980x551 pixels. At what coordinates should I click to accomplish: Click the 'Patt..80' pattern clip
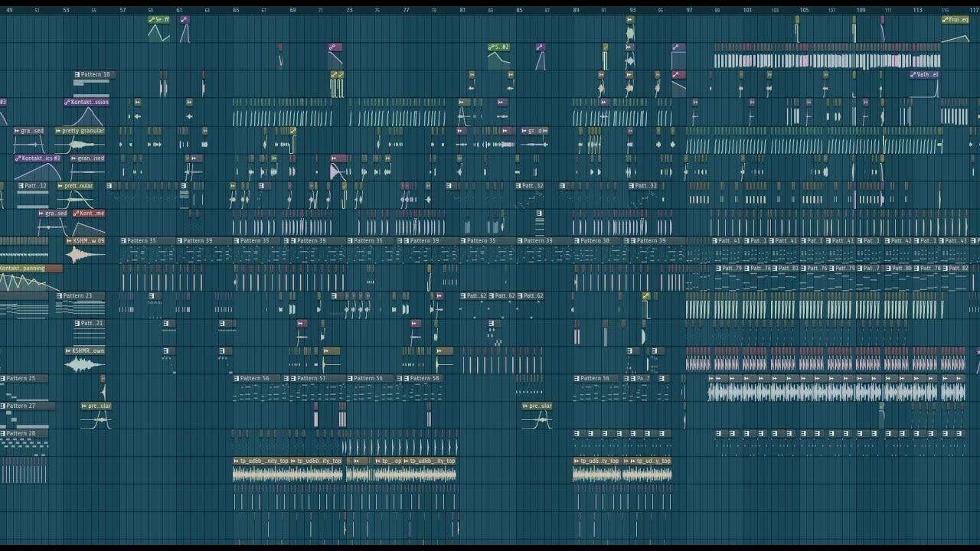pyautogui.click(x=898, y=268)
